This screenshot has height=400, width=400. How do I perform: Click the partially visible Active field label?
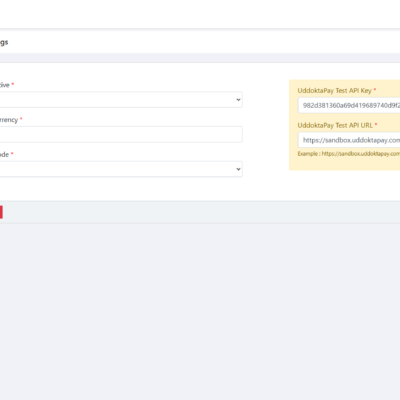click(x=5, y=85)
